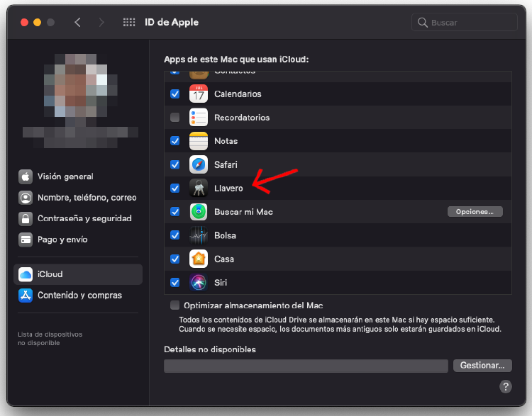
Task: Click the Notas app icon
Action: [x=199, y=141]
